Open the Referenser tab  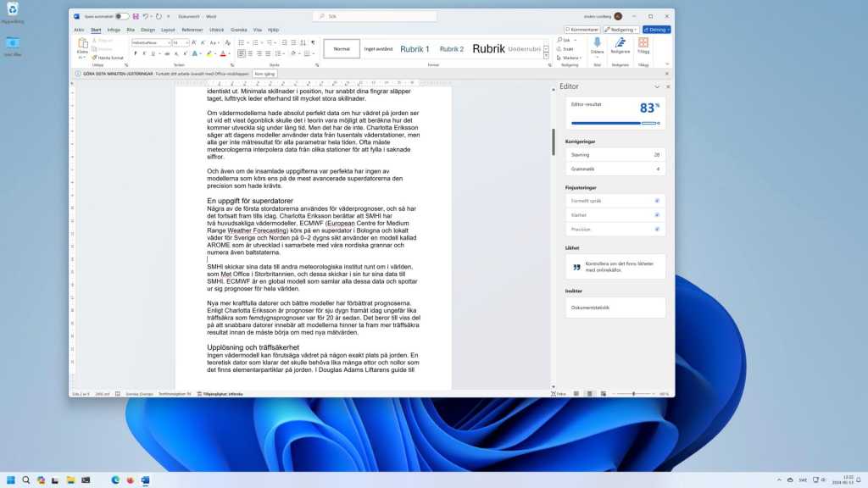(192, 30)
